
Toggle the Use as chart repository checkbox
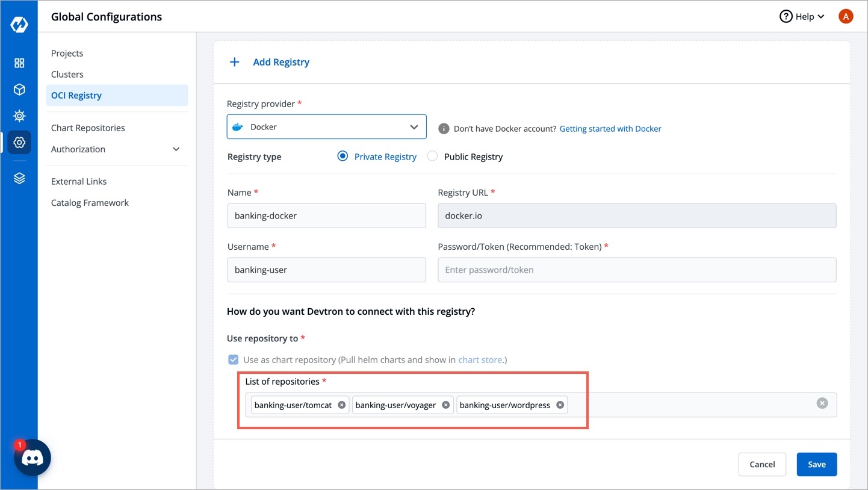pyautogui.click(x=234, y=360)
